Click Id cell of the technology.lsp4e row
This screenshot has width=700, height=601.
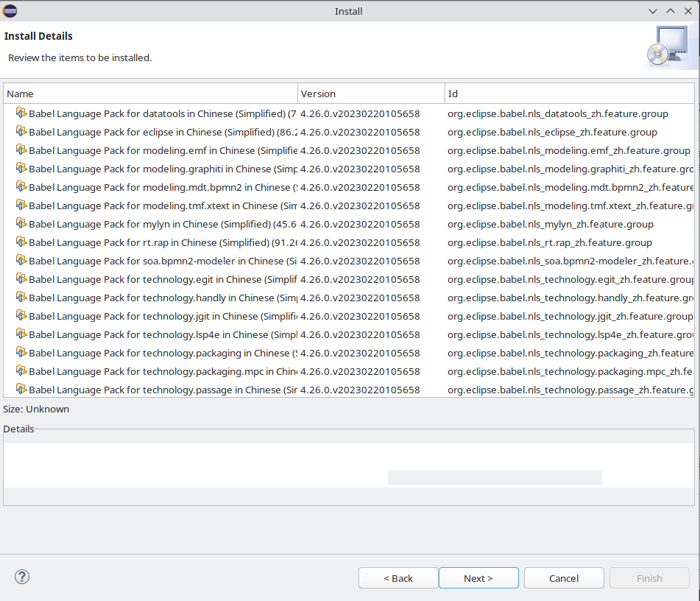click(570, 334)
